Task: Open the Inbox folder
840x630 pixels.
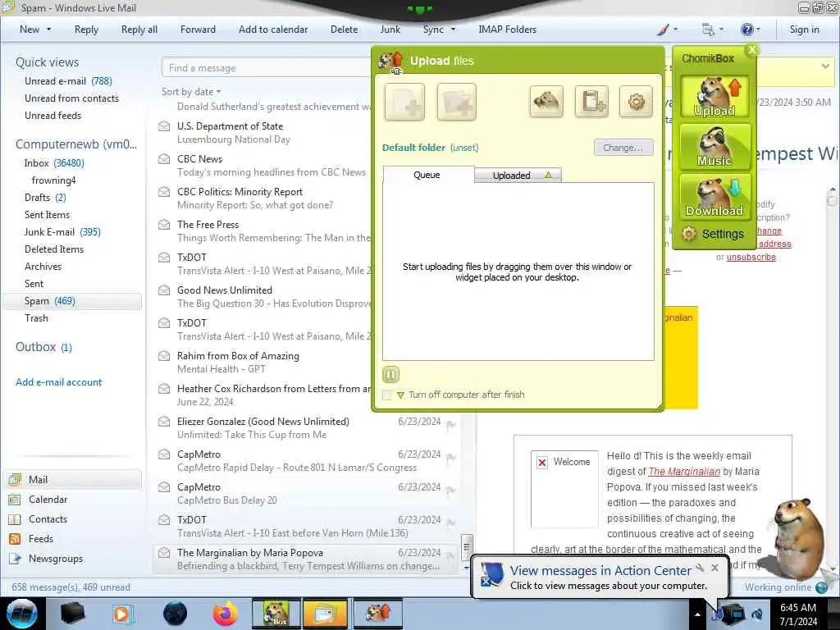Action: click(x=54, y=163)
